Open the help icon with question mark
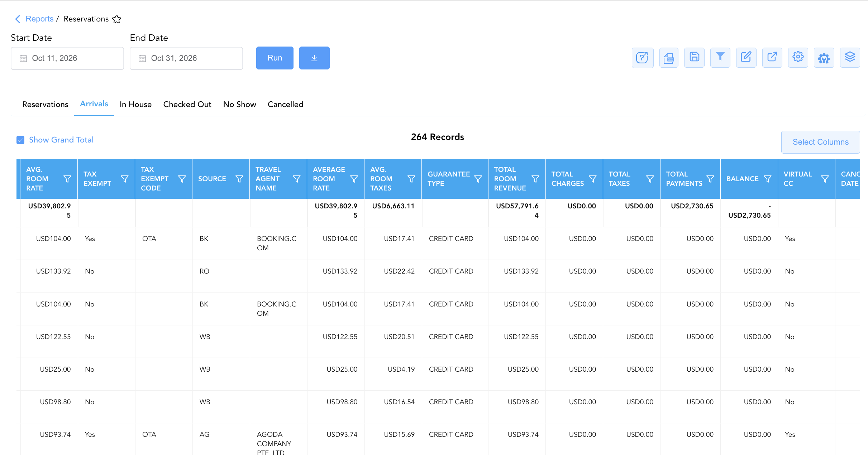868x459 pixels. click(642, 58)
